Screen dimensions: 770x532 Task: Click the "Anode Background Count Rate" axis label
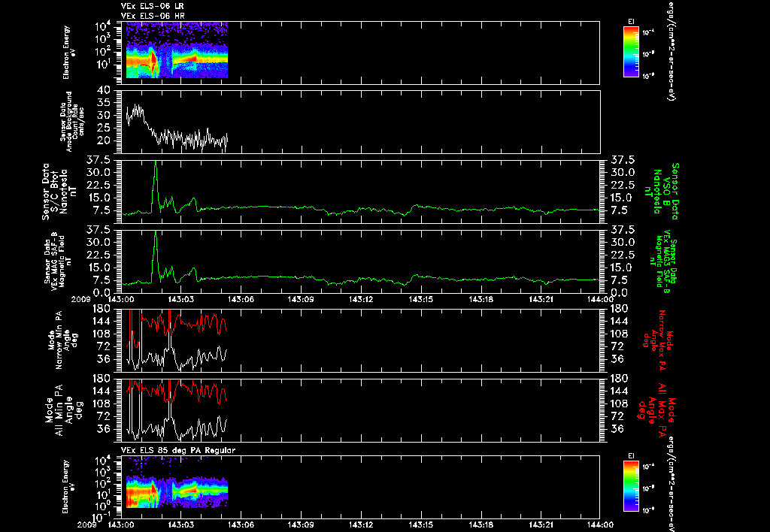[72, 121]
